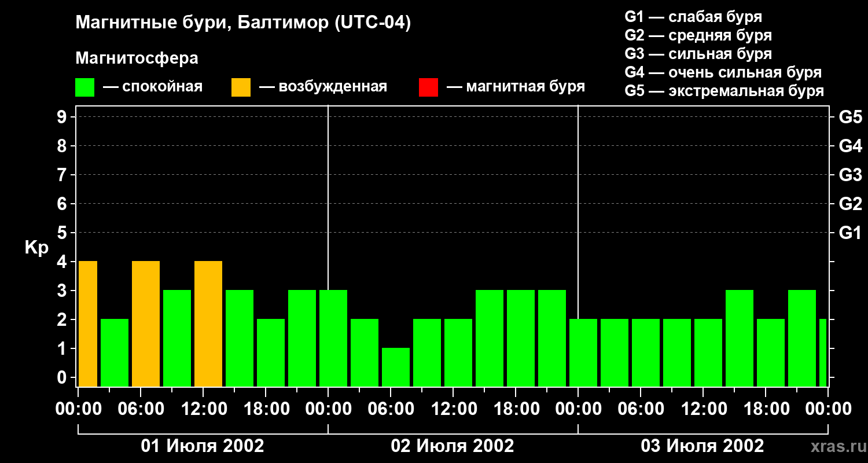Click the '06:00' time label under 01 Июля
Viewport: 868px width, 463px height.
pos(141,409)
